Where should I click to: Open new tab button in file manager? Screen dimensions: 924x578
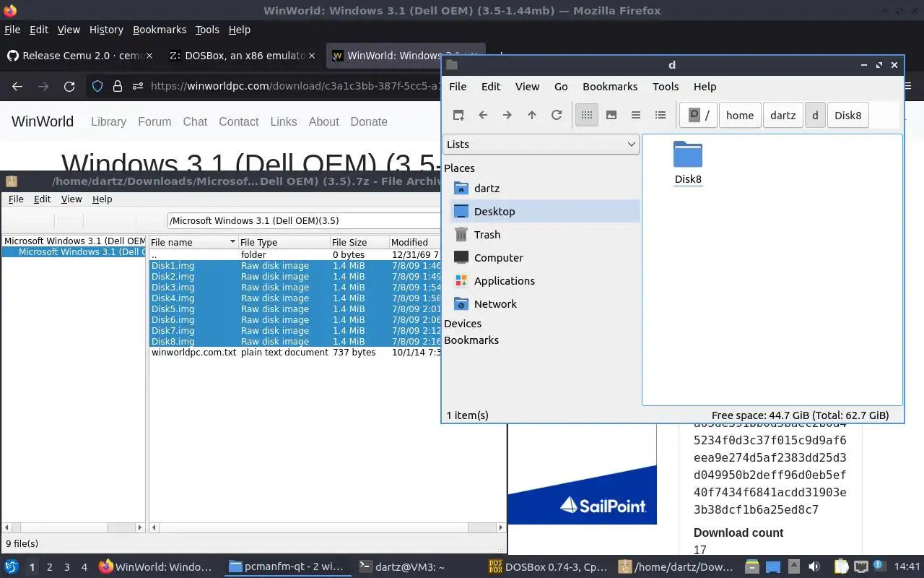tap(458, 115)
